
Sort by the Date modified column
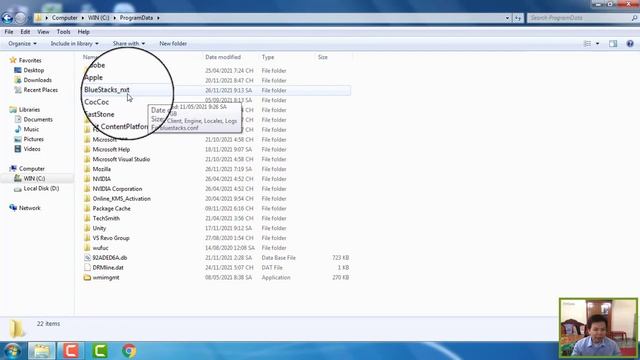coord(223,57)
